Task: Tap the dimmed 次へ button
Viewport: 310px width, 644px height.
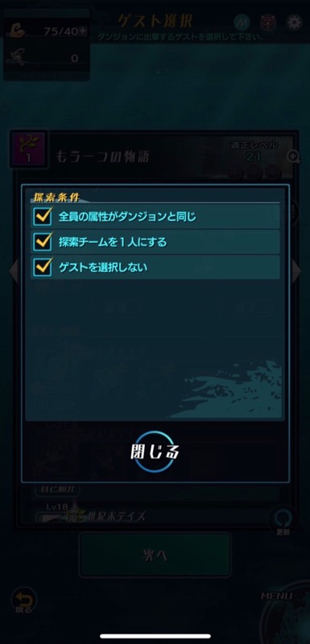Action: tap(155, 555)
